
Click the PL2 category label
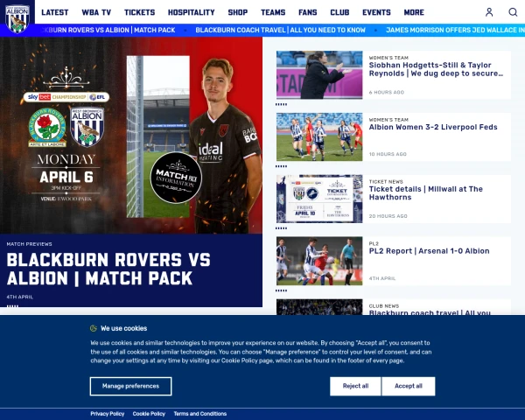click(374, 243)
